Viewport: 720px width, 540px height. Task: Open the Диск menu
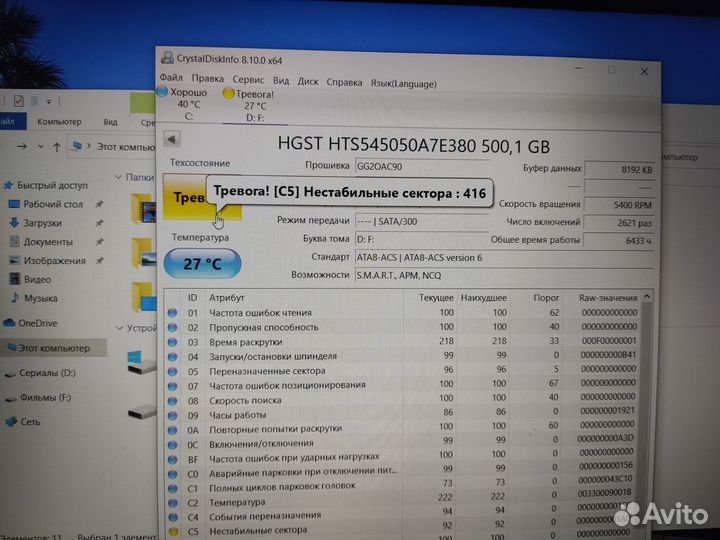coord(308,82)
